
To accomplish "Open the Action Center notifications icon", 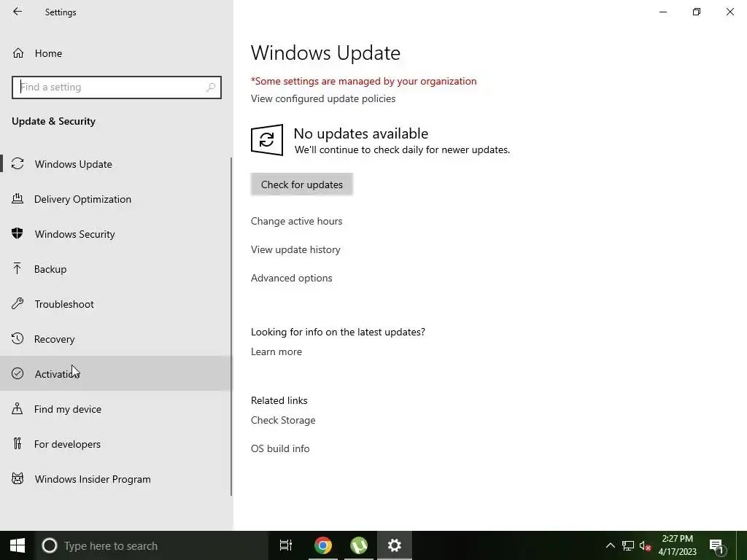I will coord(716,545).
